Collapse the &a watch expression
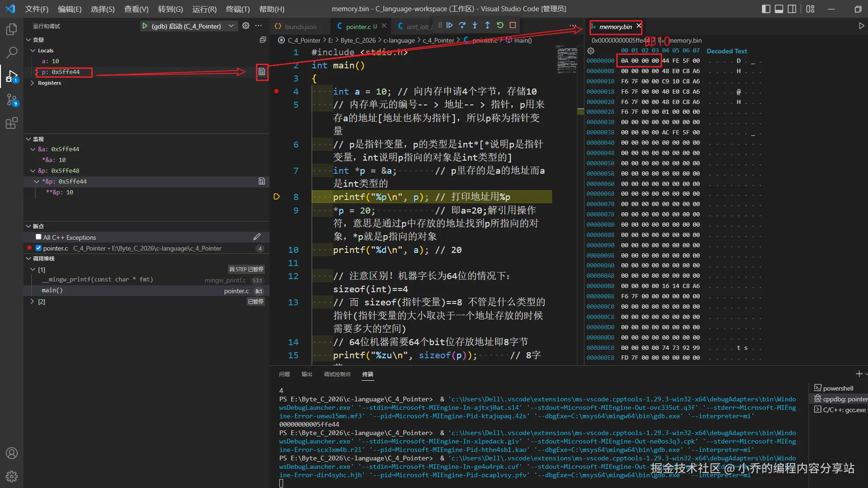The image size is (868, 488). tap(33, 149)
